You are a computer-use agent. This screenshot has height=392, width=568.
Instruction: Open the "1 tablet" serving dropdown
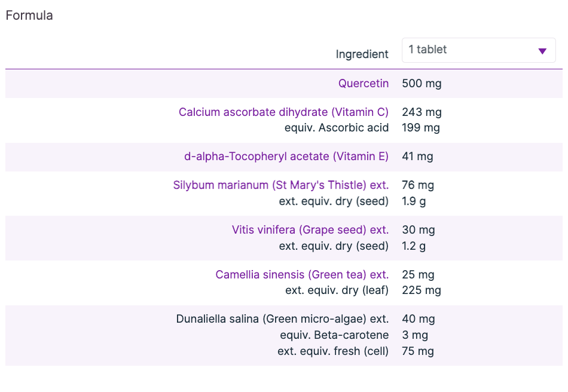point(472,50)
